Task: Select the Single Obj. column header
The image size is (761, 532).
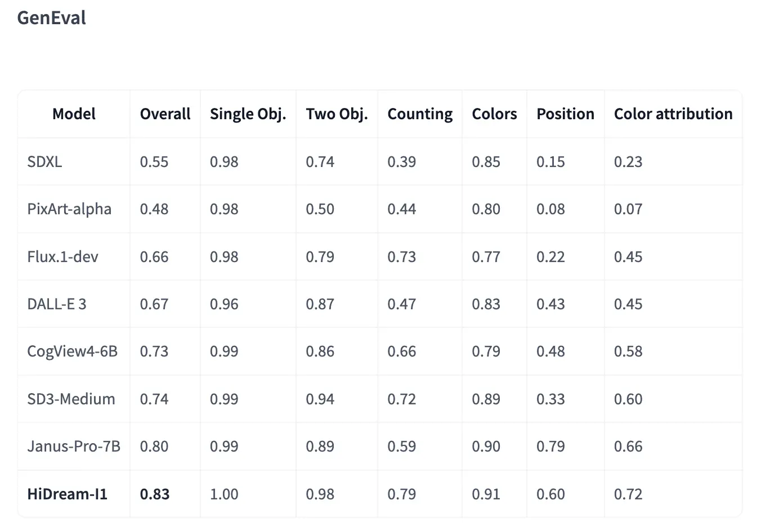Action: click(x=248, y=114)
